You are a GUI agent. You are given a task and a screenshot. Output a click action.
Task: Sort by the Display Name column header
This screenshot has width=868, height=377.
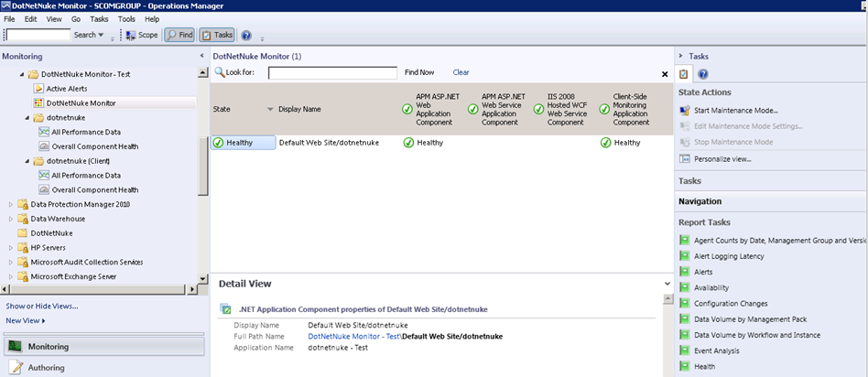299,109
